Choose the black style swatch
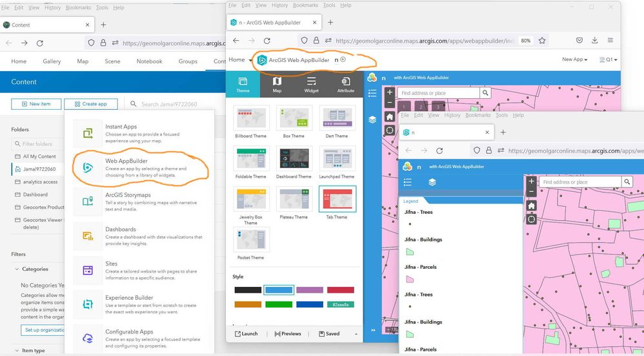This screenshot has width=644, height=356. coord(248,290)
